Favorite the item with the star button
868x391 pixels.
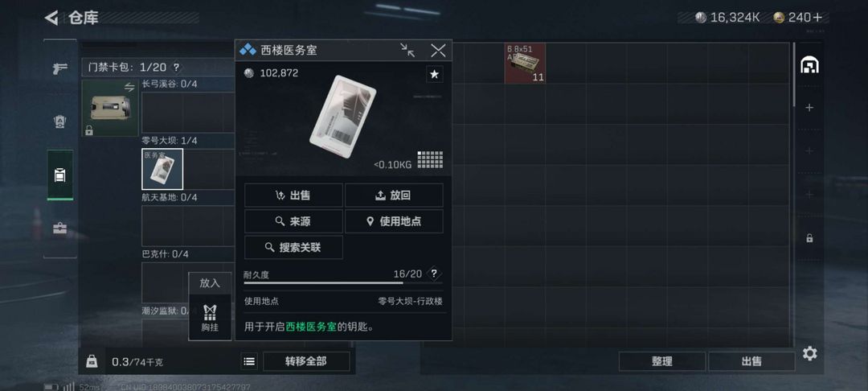435,74
